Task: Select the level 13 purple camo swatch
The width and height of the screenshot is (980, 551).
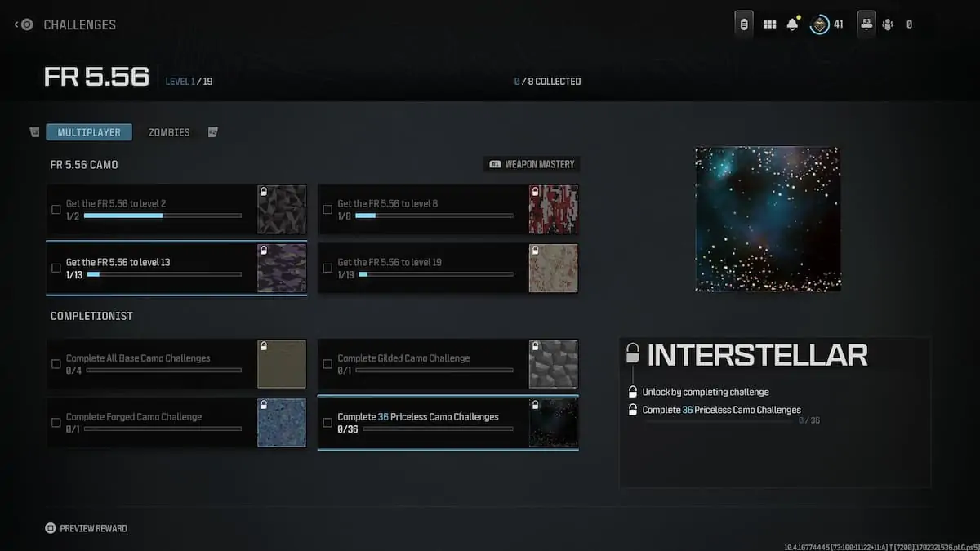Action: pos(282,268)
